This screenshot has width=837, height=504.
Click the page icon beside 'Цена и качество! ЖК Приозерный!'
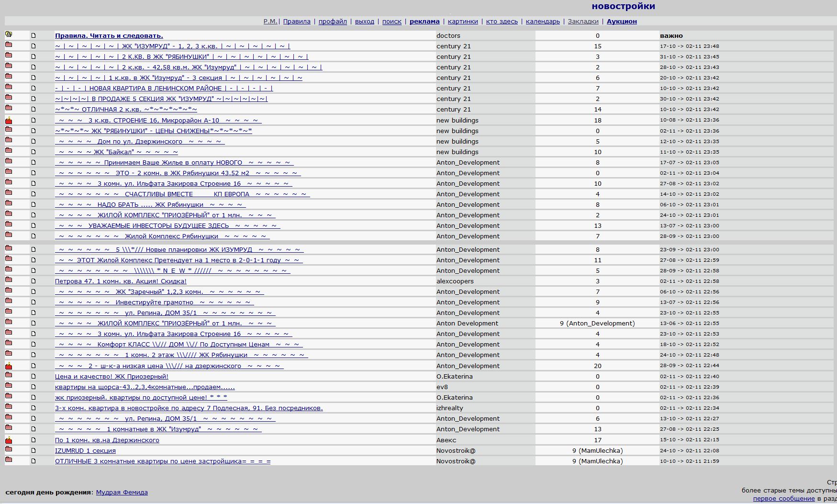pos(33,377)
